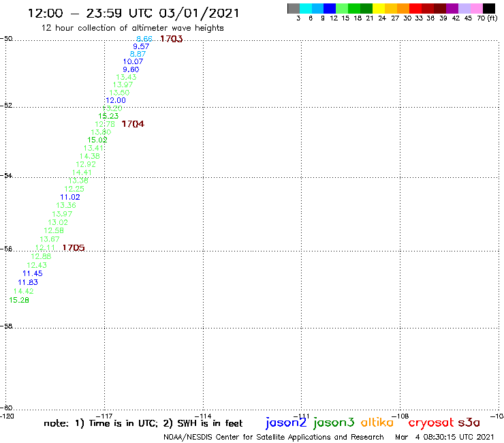The height and width of the screenshot is (443, 504).
Task: Select the jason2 satellite label
Action: tap(286, 423)
